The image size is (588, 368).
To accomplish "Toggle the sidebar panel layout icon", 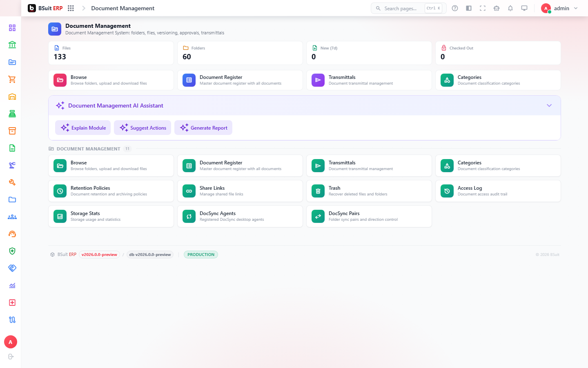I will pyautogui.click(x=469, y=8).
